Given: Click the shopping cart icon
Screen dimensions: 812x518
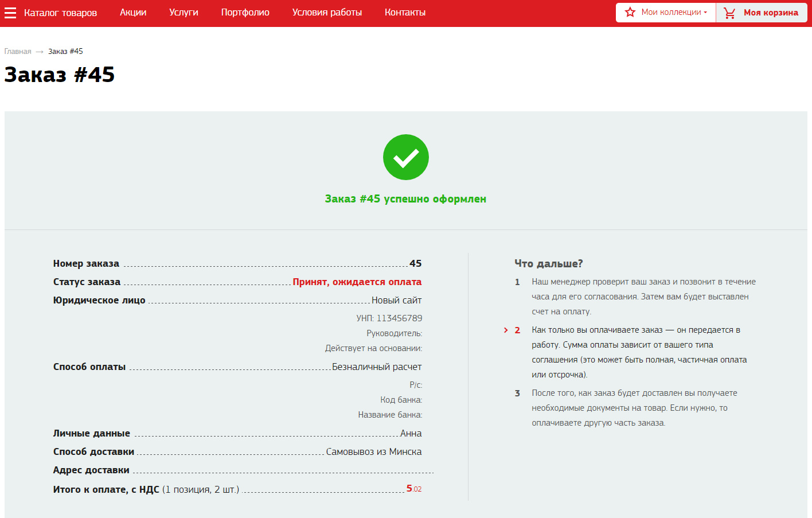Looking at the screenshot, I should click(729, 13).
